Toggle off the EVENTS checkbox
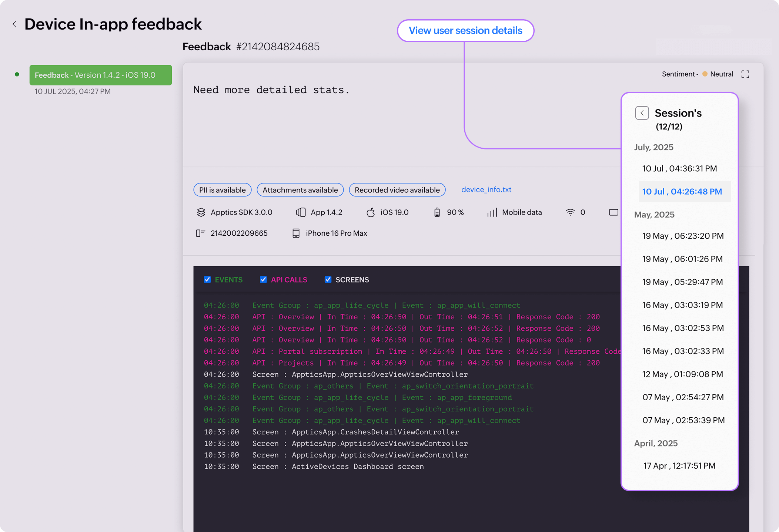The width and height of the screenshot is (779, 532). click(x=208, y=279)
